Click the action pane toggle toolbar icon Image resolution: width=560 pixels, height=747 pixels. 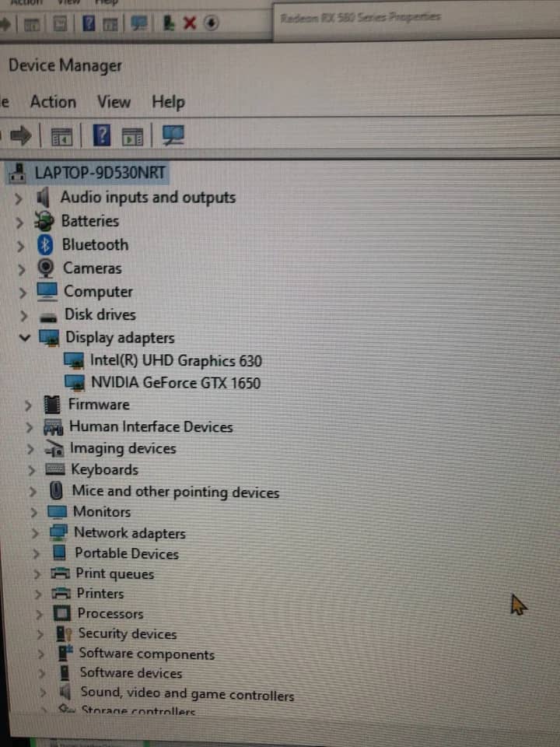click(x=132, y=137)
